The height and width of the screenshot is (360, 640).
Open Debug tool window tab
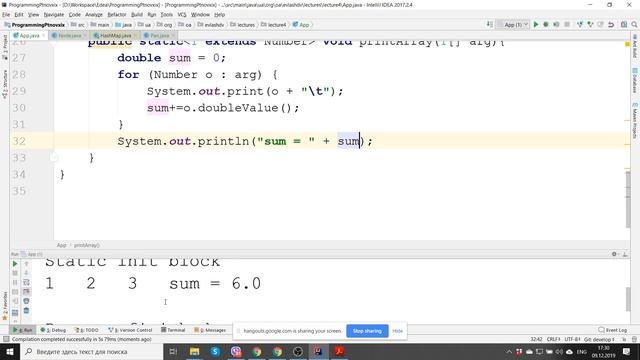[x=53, y=330]
